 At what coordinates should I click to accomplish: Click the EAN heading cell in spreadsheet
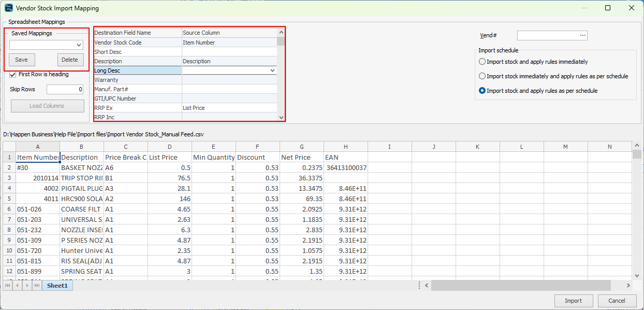[x=346, y=157]
